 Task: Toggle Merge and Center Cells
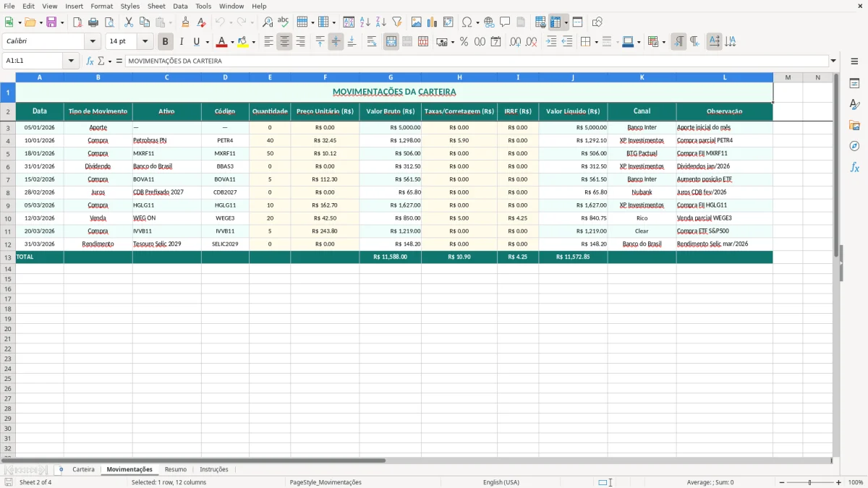[391, 42]
